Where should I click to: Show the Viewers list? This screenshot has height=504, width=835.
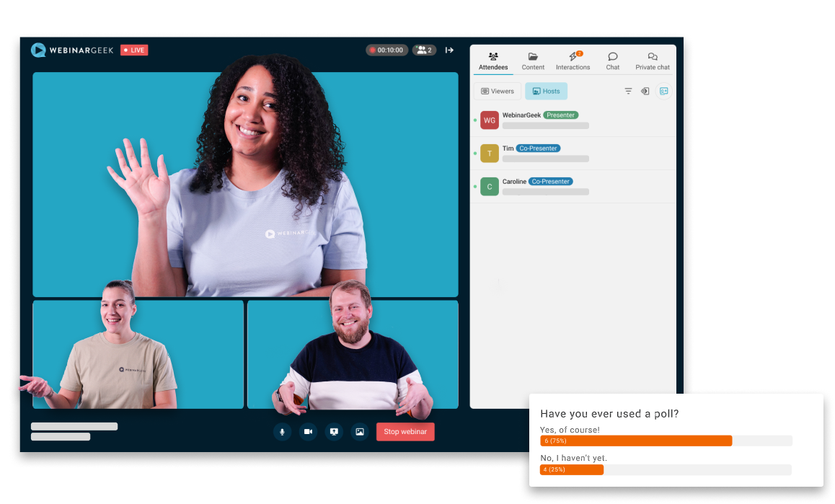(x=497, y=92)
